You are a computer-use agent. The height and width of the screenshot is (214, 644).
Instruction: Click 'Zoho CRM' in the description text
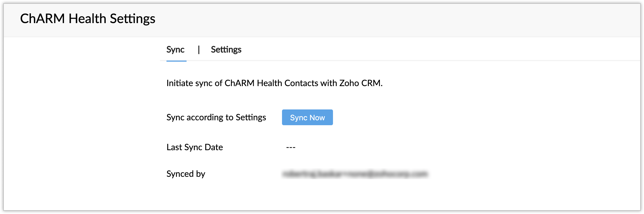point(360,83)
